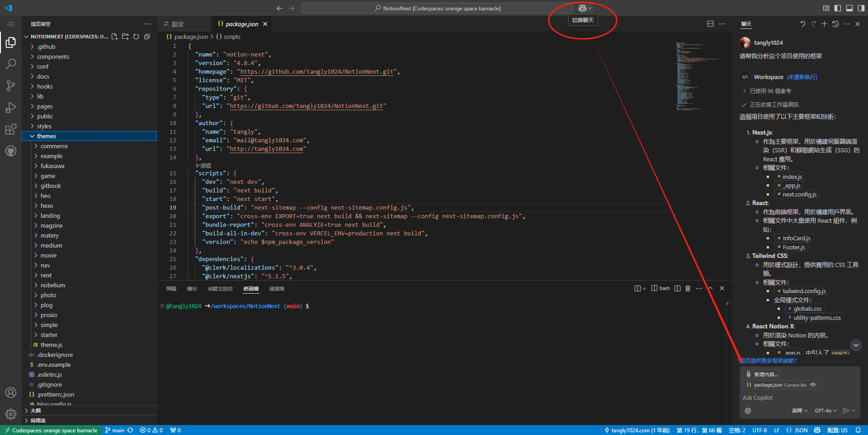This screenshot has height=435, width=868.
Task: Click the Copilot icon in the title bar
Action: [582, 8]
